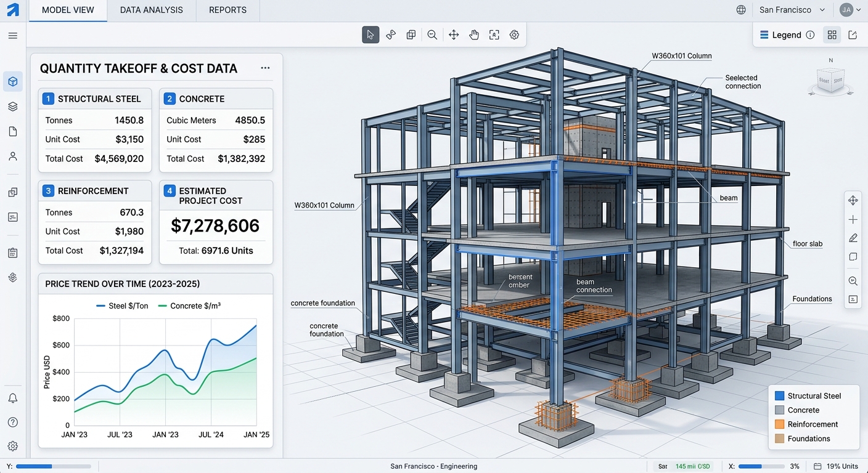Open the hamburger menu

[13, 36]
